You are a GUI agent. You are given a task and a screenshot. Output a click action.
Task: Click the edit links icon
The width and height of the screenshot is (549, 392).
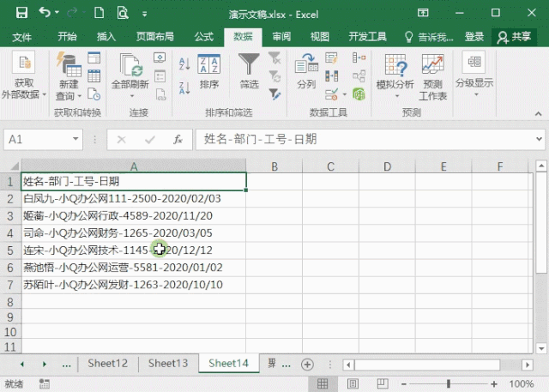(160, 94)
